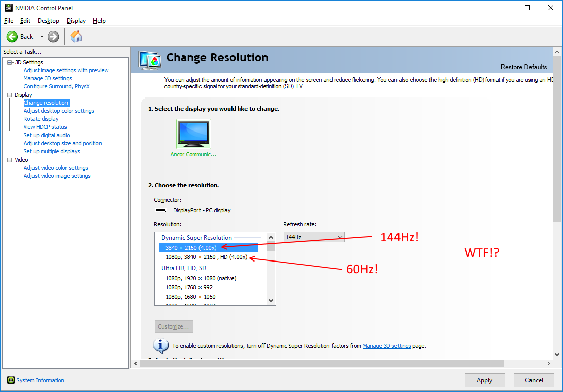Open the Edit menu

coord(25,21)
